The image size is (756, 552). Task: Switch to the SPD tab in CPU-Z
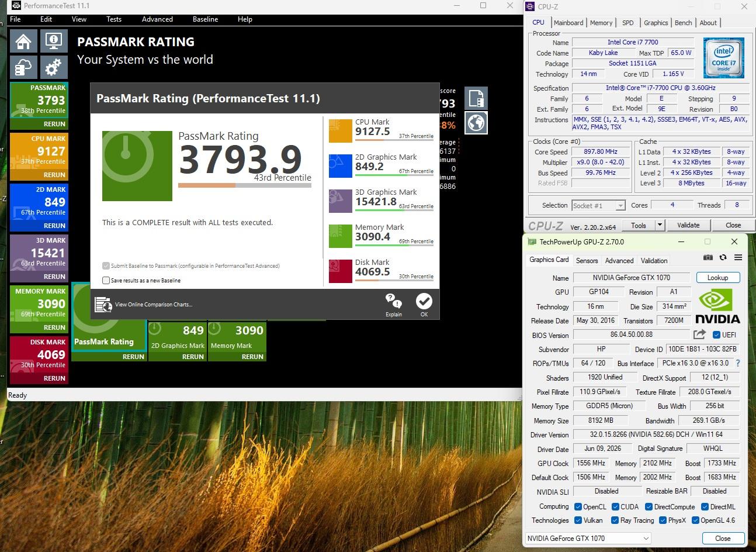pos(628,23)
